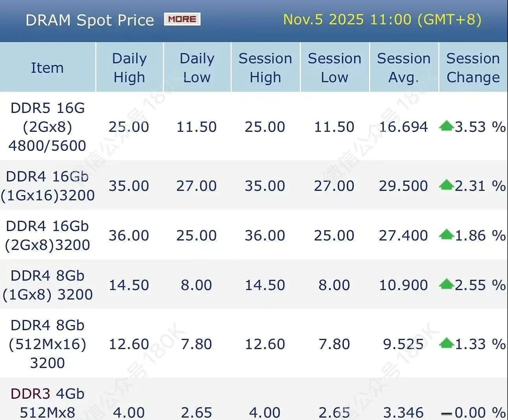Open the DDR3 4Gb 512Mx8 item
The width and height of the screenshot is (508, 420).
click(x=47, y=403)
